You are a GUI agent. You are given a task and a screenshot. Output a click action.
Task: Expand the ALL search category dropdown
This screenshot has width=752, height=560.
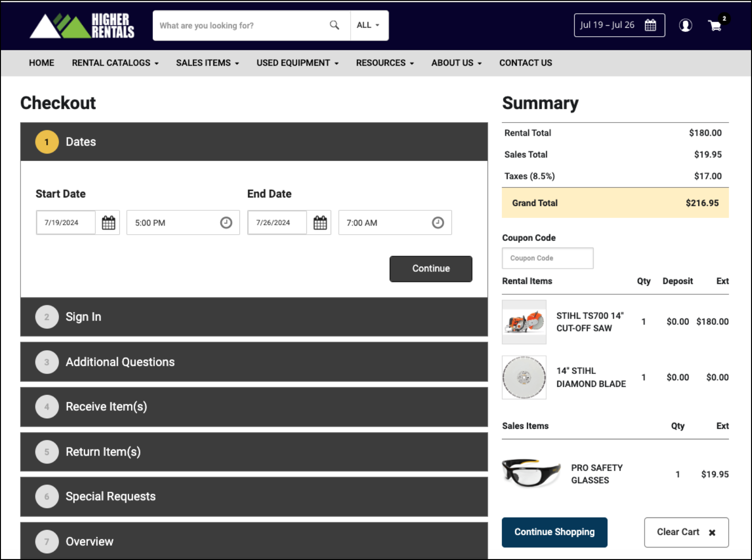coord(368,25)
